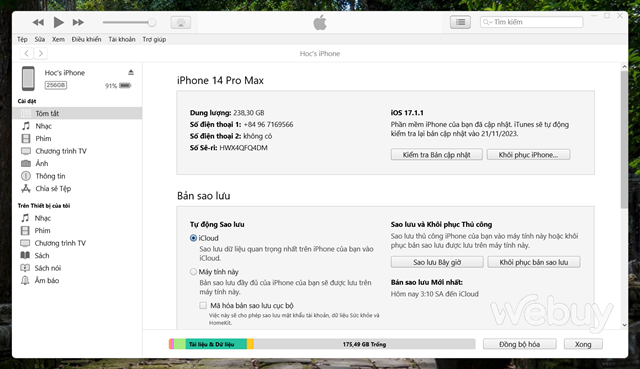Click Khôi phục iPhone button
Viewport: 640px width, 369px height.
point(528,155)
